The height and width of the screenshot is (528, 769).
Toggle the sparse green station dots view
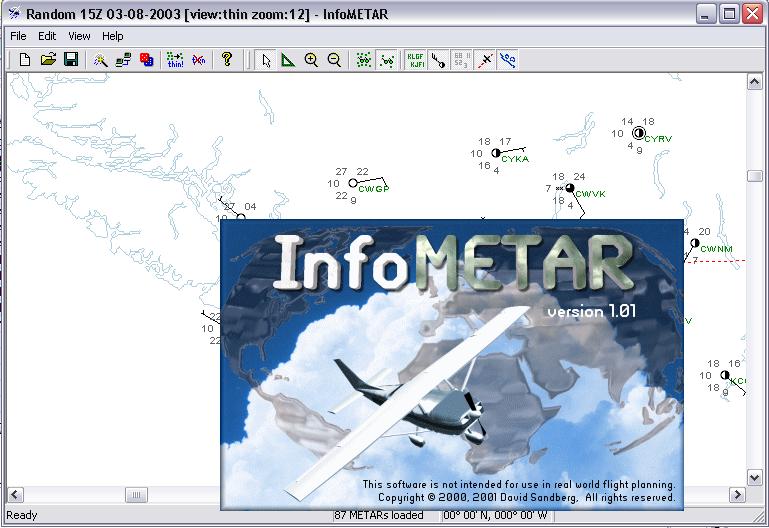click(387, 60)
